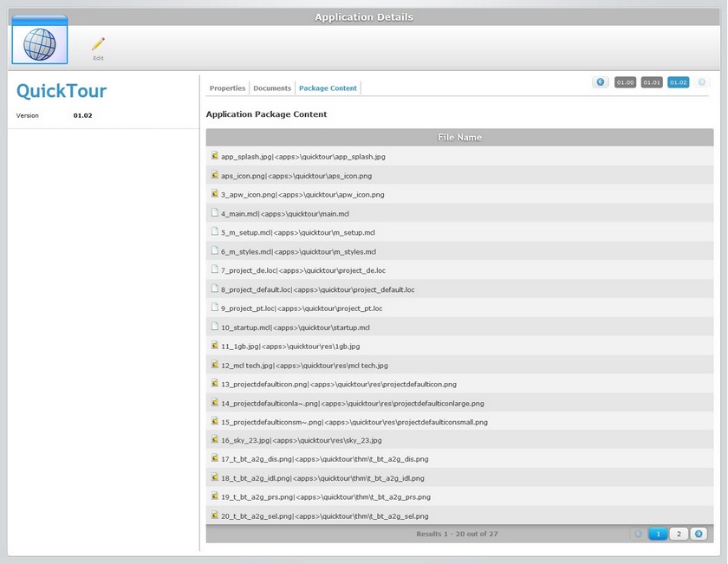728x564 pixels.
Task: Select version 01.00 button
Action: click(625, 82)
